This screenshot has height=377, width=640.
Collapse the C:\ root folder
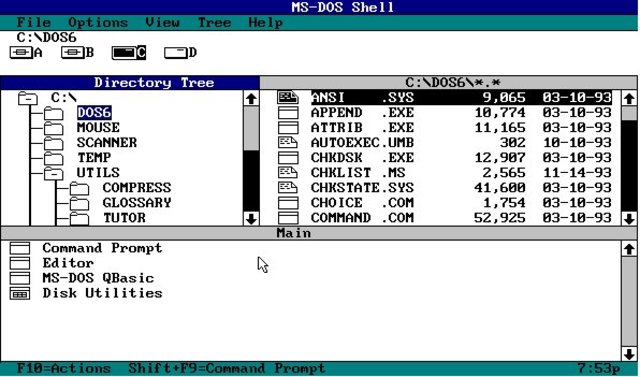(x=28, y=98)
